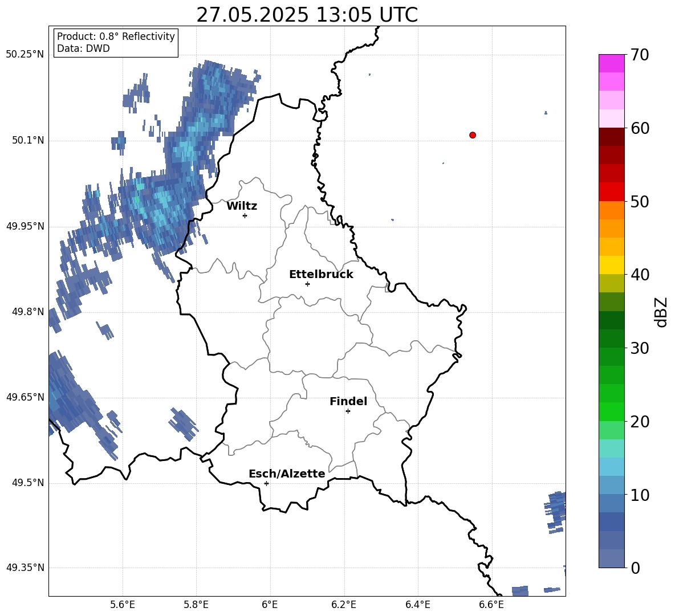Click the red radar station marker

(473, 135)
